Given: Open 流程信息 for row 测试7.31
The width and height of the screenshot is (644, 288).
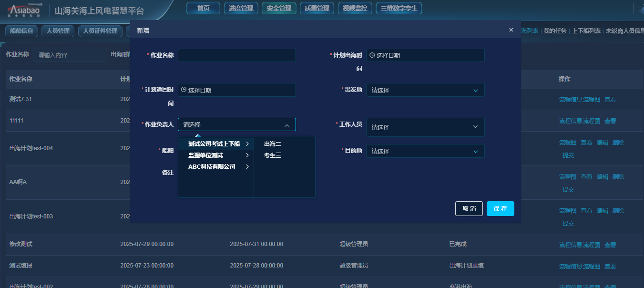Looking at the screenshot, I should point(571,100).
